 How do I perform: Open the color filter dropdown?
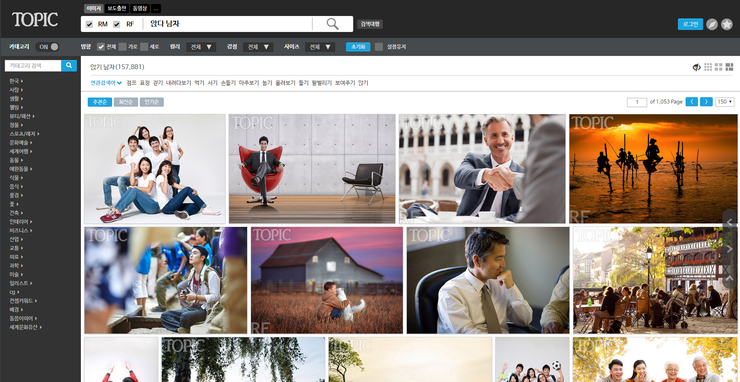201,47
